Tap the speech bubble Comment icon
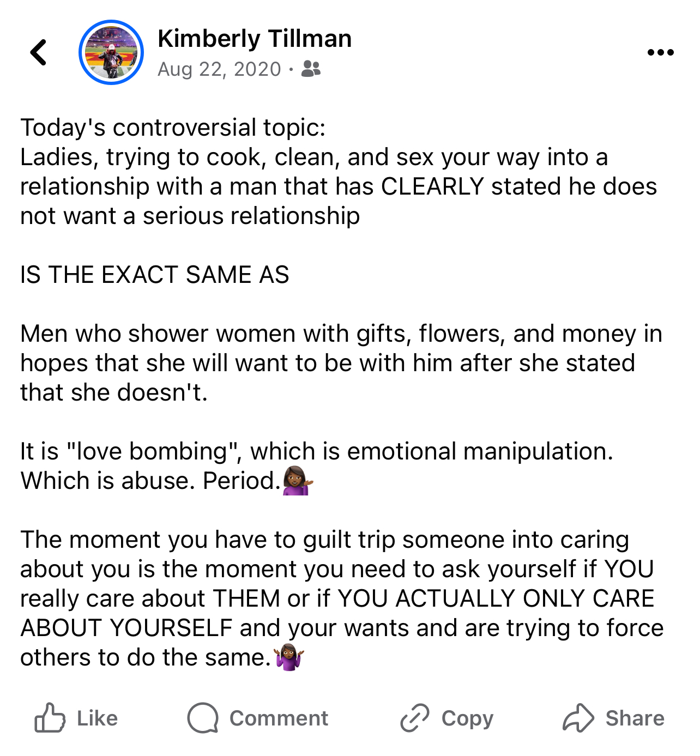Screen dimensions: 700x756 click(203, 717)
